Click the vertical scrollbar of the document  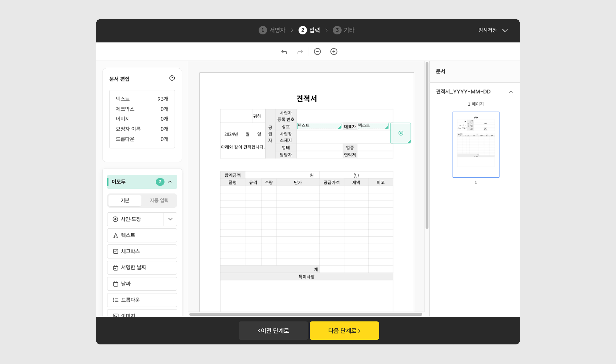click(x=427, y=145)
